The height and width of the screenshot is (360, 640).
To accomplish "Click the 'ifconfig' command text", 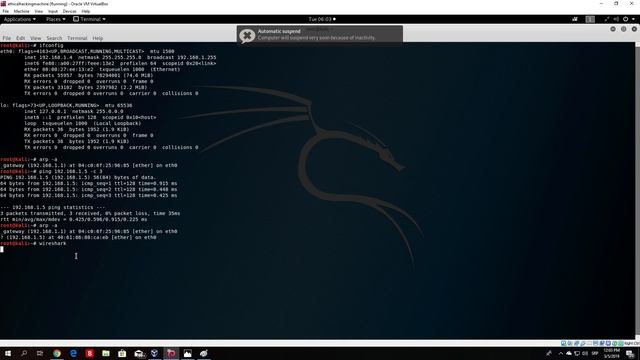I will (x=51, y=45).
